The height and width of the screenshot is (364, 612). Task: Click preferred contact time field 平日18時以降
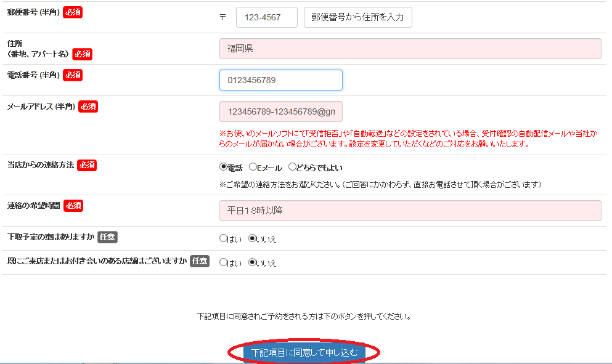(410, 211)
